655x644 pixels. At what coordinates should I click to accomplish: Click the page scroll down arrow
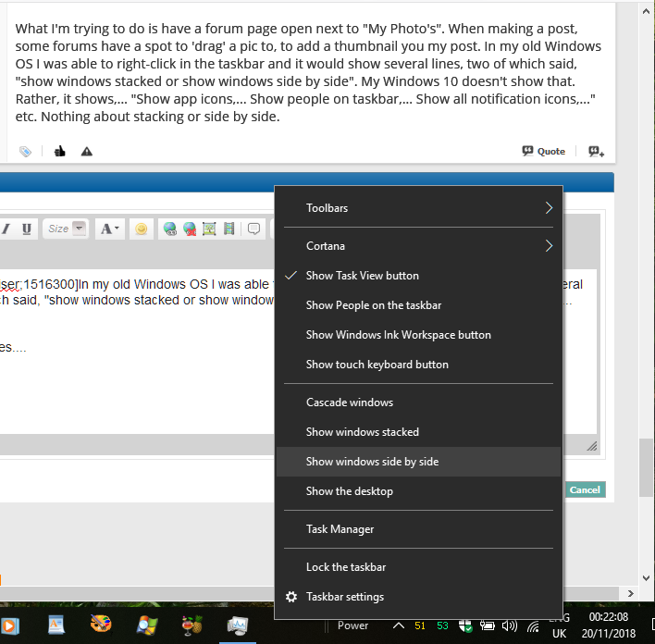pos(646,578)
